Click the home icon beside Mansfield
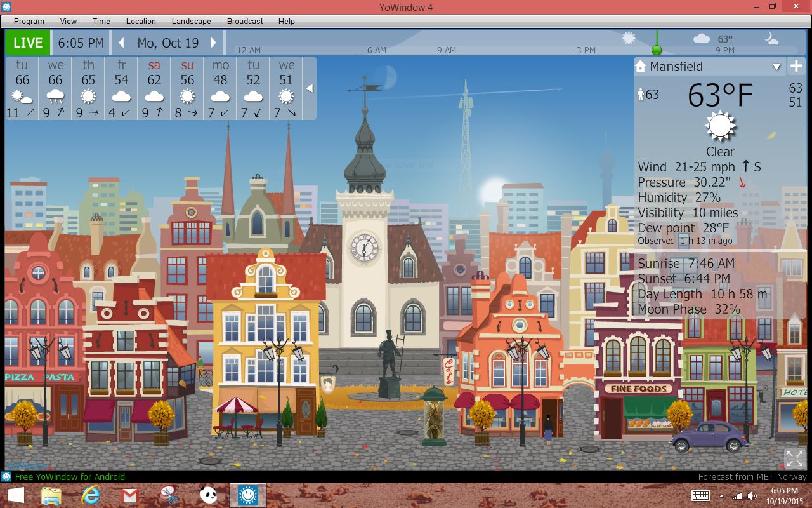Screen dimensions: 812x508 [641, 67]
